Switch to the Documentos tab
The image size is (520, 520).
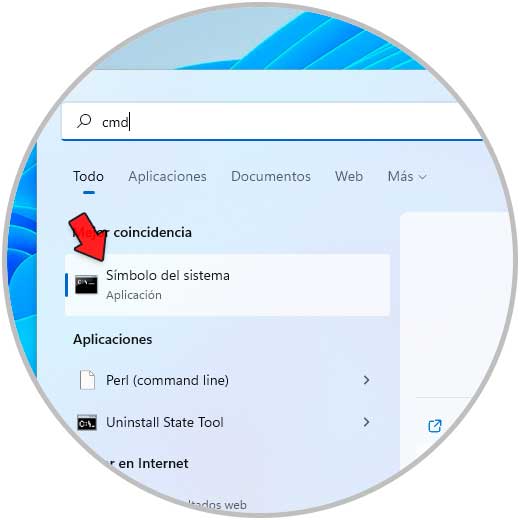(271, 176)
